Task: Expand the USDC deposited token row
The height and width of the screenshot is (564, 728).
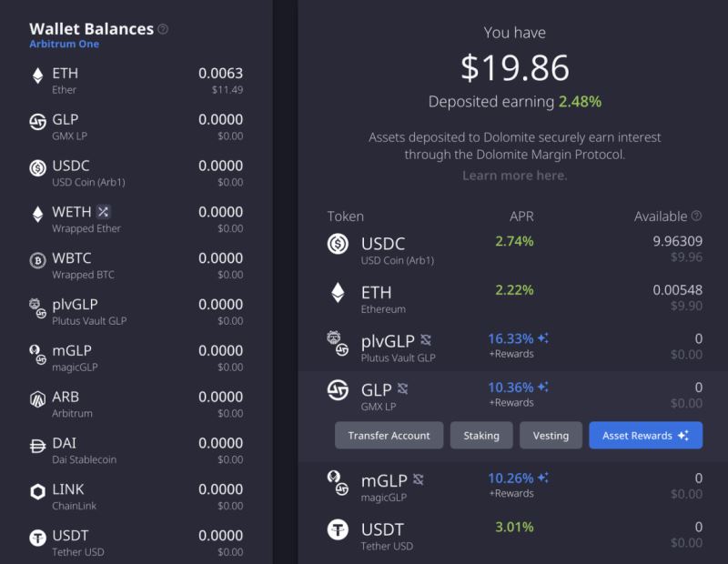Action: coord(514,248)
